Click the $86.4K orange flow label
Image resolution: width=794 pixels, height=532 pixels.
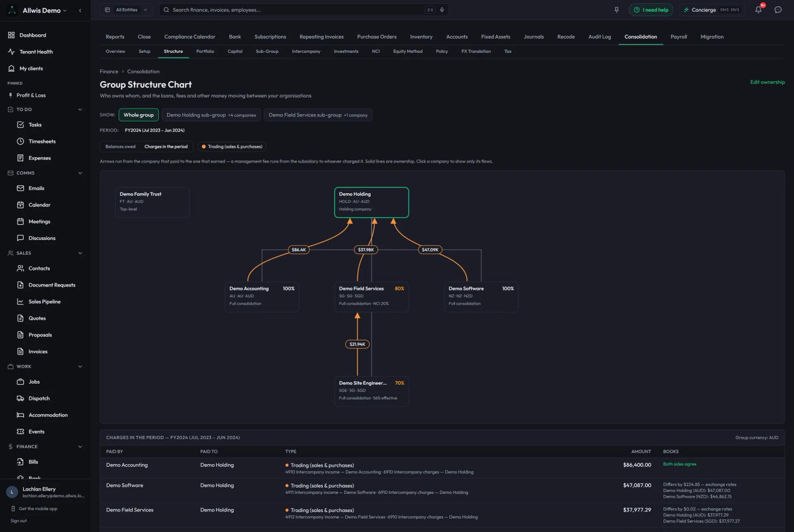tap(299, 250)
